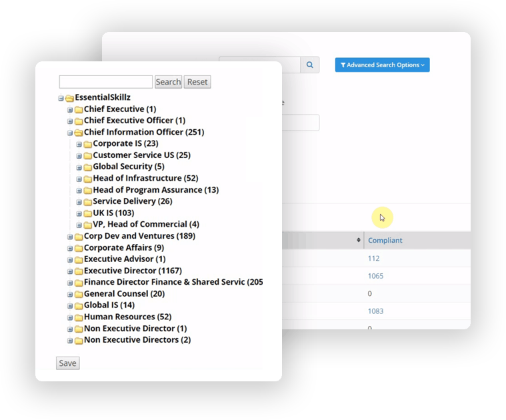The image size is (506, 420).
Task: Select Head of Program Assurance (13) label
Action: pyautogui.click(x=156, y=190)
